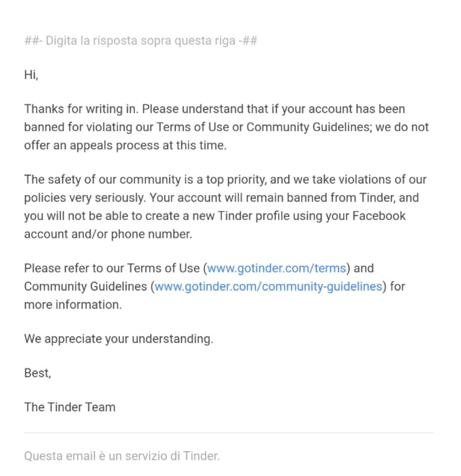Click the 'Digita la risposta sopra questa riga' line
Screen dimensions: 461x476
pyautogui.click(x=141, y=41)
